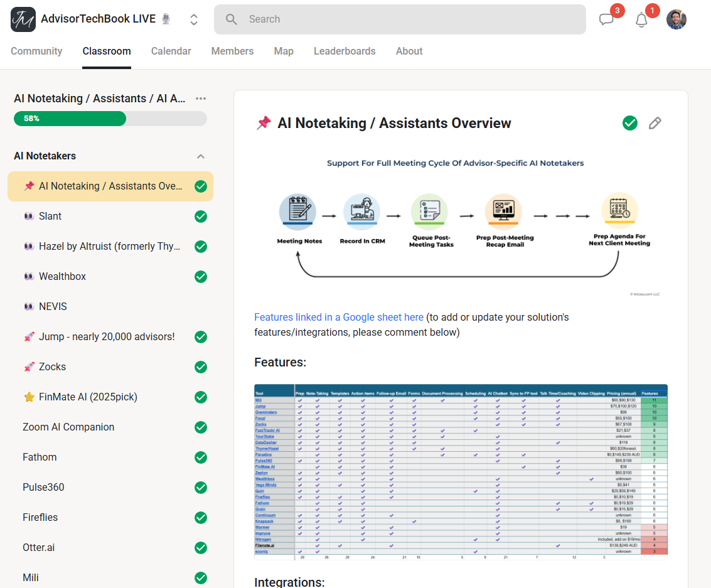The height and width of the screenshot is (588, 711).
Task: Open the About tab
Action: point(409,51)
